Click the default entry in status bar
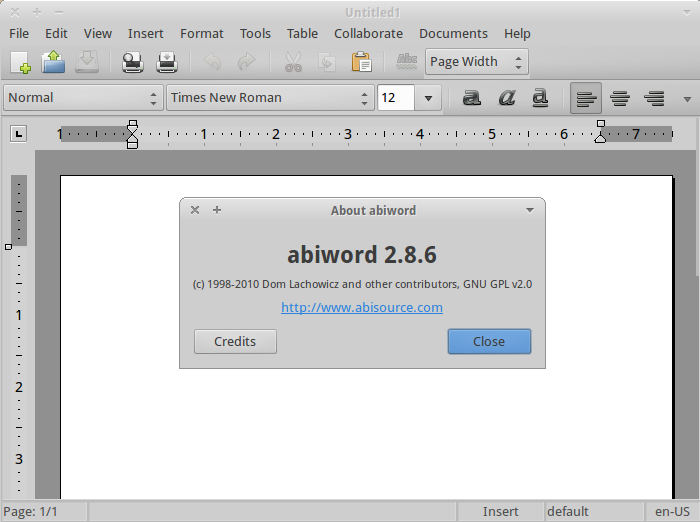 pos(595,511)
